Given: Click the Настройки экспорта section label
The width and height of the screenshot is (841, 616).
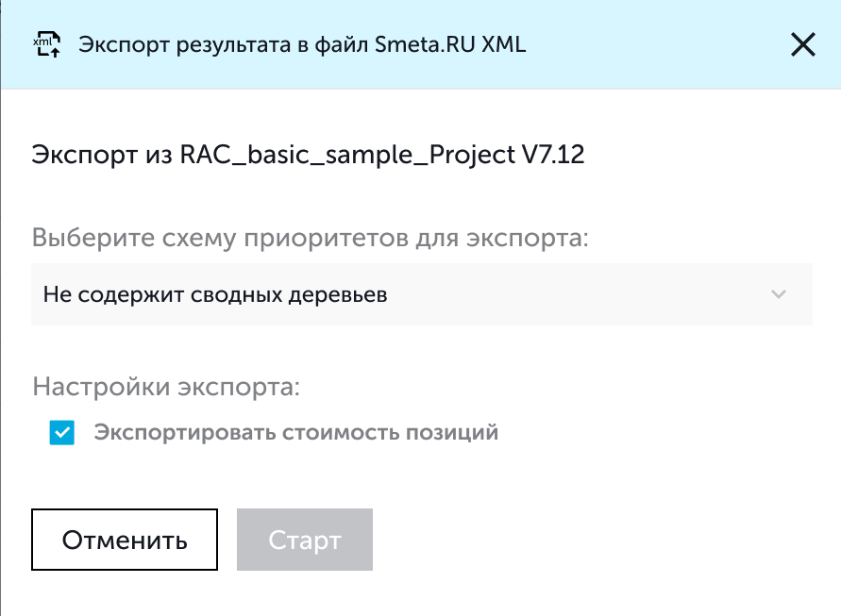Looking at the screenshot, I should pos(165,387).
